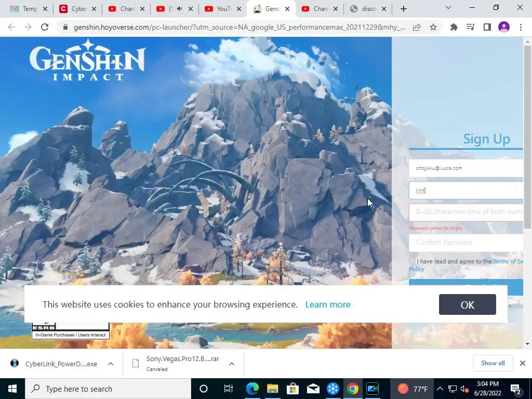Image resolution: width=532 pixels, height=399 pixels.
Task: Click the email field with sitrojikku@vusra.com
Action: coord(466,168)
